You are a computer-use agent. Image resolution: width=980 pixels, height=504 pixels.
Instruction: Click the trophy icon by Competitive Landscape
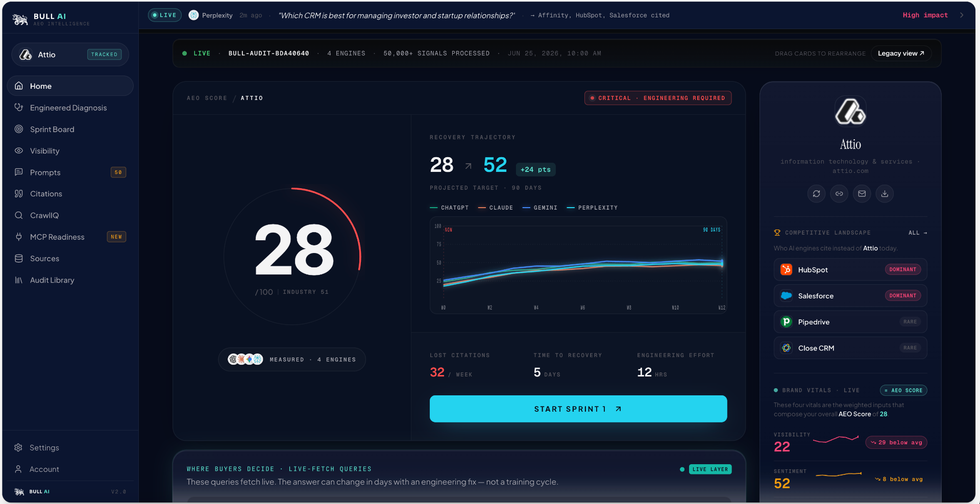point(777,233)
